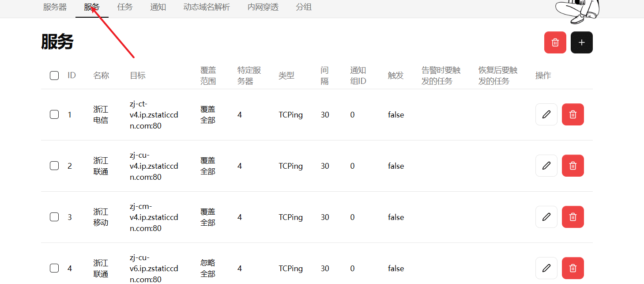Go to the 通知 section

(x=158, y=7)
